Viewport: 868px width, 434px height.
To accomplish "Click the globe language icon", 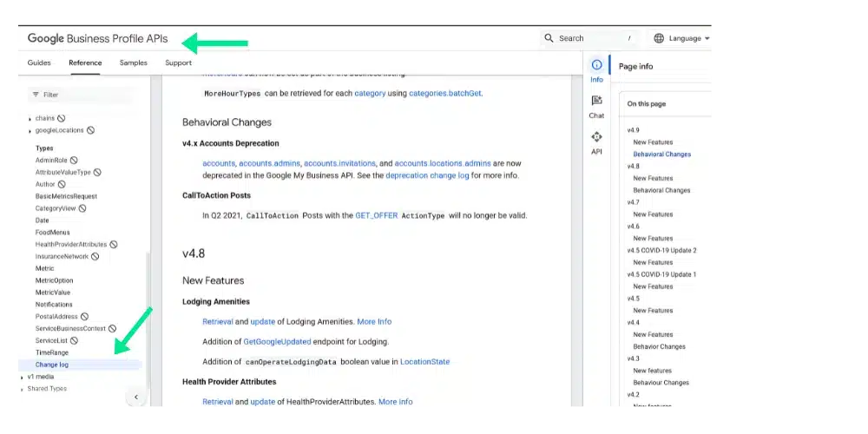I will [x=659, y=38].
